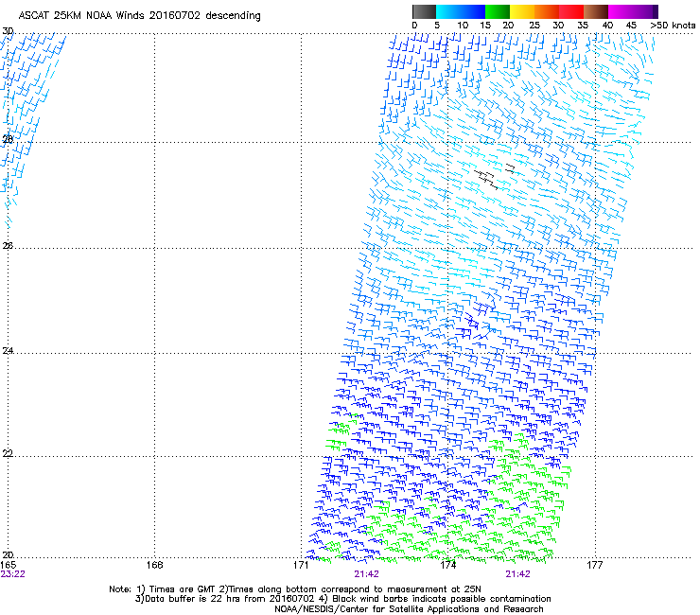Click the red 30-35 knots color segment
Screen dimensions: 700x615
pyautogui.click(x=571, y=11)
